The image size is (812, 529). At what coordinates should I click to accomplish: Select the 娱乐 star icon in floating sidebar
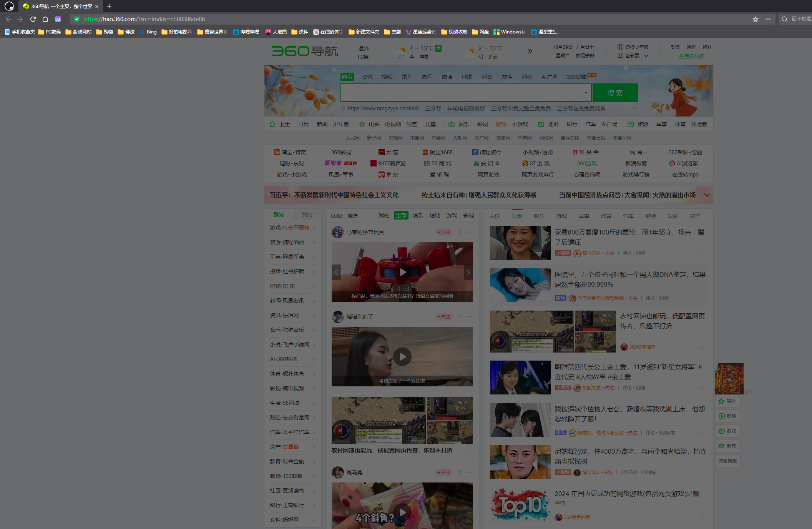click(721, 401)
